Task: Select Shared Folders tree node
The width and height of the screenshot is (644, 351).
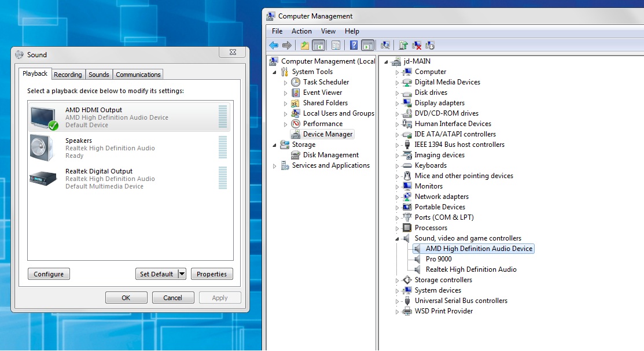Action: 325,102
